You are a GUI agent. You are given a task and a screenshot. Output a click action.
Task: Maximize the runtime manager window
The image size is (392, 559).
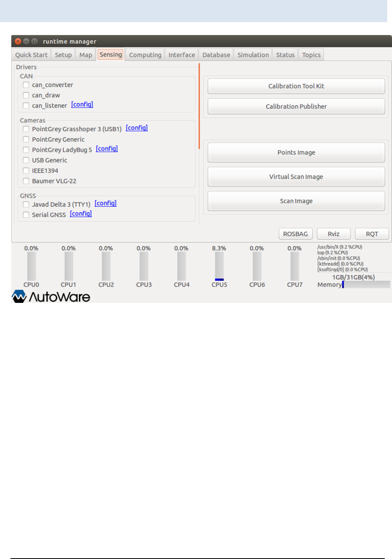point(35,41)
